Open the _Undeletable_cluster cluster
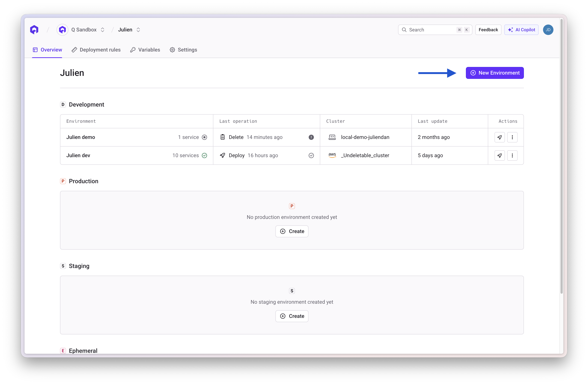 pyautogui.click(x=365, y=155)
